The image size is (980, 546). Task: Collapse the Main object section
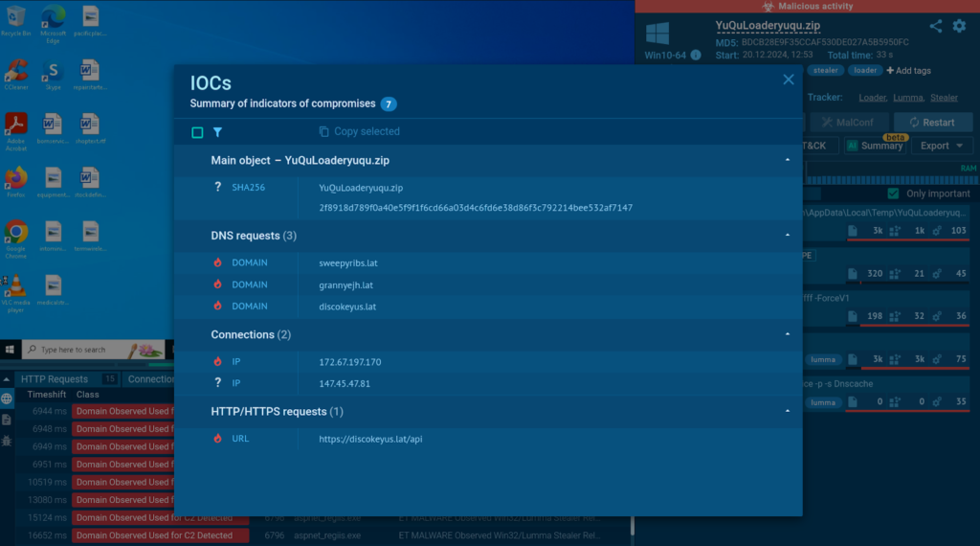pos(787,160)
